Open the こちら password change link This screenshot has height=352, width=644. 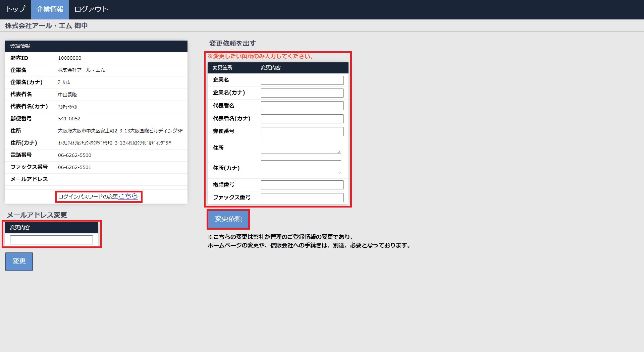pos(128,196)
